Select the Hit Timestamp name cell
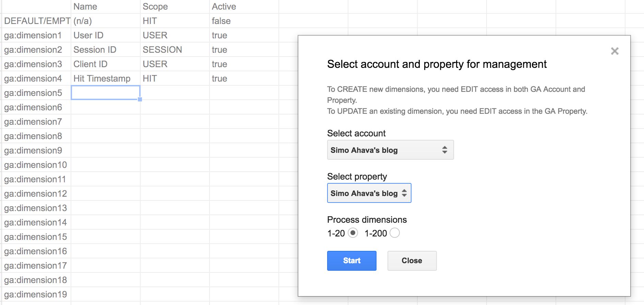Image resolution: width=644 pixels, height=305 pixels. coord(105,78)
